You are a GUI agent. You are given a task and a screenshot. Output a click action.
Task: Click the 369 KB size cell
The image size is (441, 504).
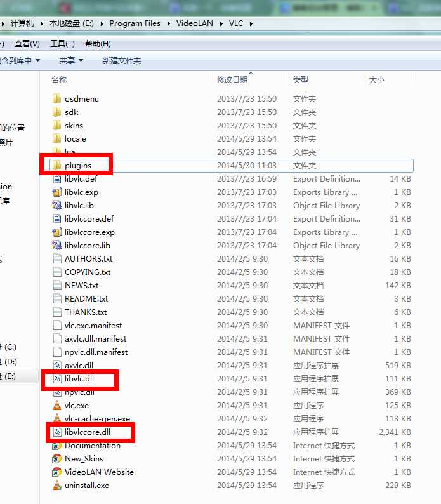coord(398,392)
